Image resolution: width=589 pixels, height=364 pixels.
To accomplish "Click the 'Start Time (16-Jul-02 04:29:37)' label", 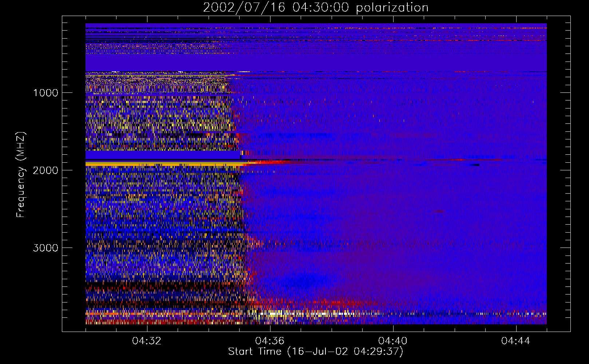I will tap(316, 352).
